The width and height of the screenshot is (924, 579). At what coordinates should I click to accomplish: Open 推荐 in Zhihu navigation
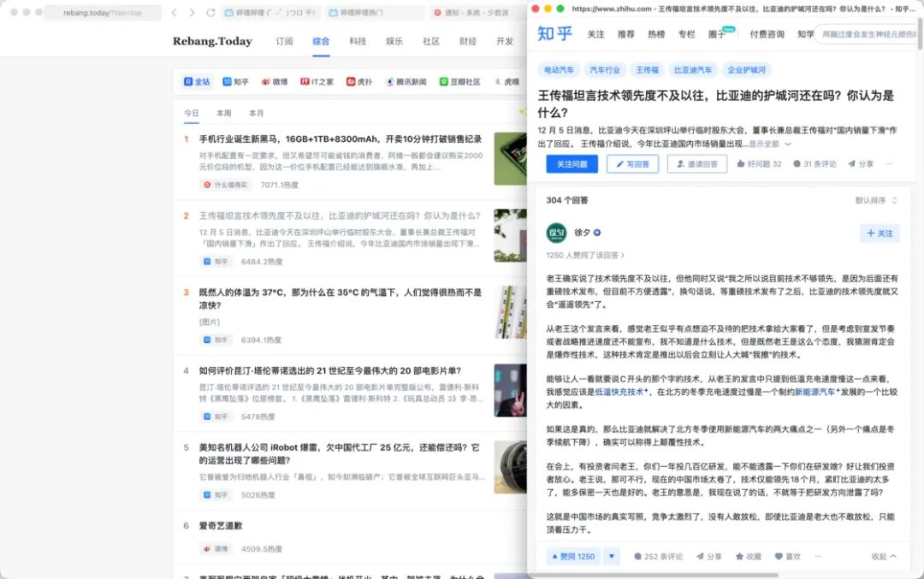click(x=625, y=34)
